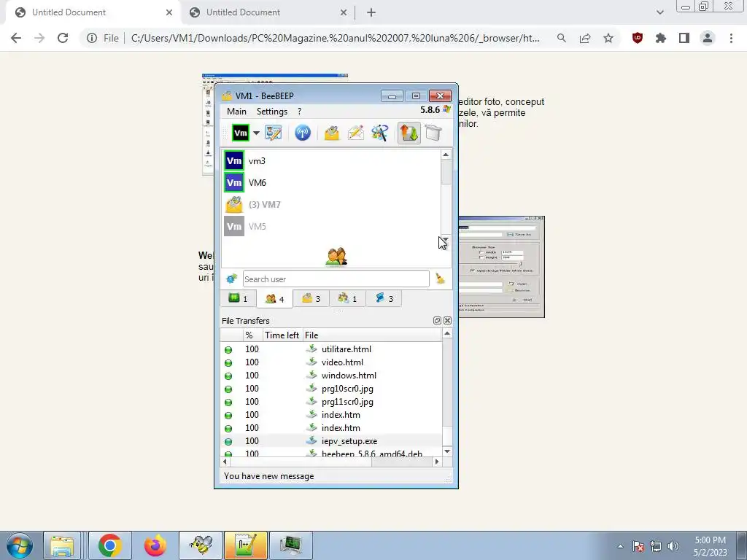This screenshot has width=747, height=560.
Task: Click green status dot of utilitare.html row
Action: [228, 350]
